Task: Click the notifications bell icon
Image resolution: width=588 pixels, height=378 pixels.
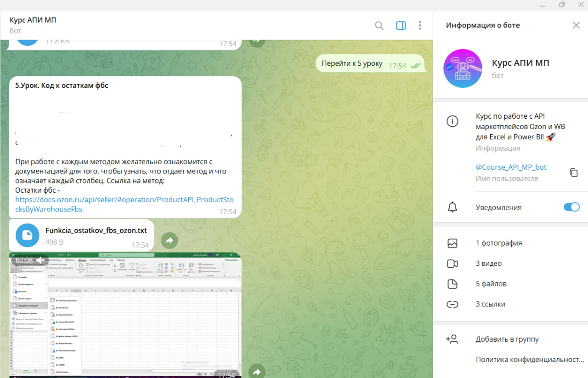Action: pos(452,207)
